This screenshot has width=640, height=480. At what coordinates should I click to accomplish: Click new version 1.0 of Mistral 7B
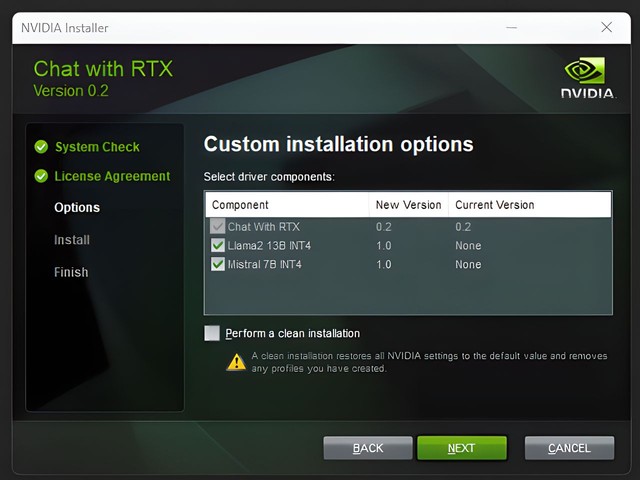[x=384, y=264]
